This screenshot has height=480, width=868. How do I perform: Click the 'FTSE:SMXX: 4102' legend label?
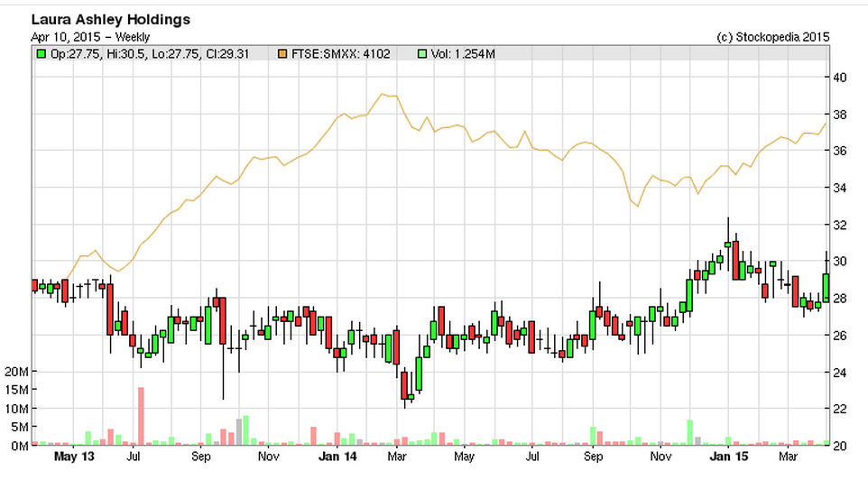[x=341, y=54]
